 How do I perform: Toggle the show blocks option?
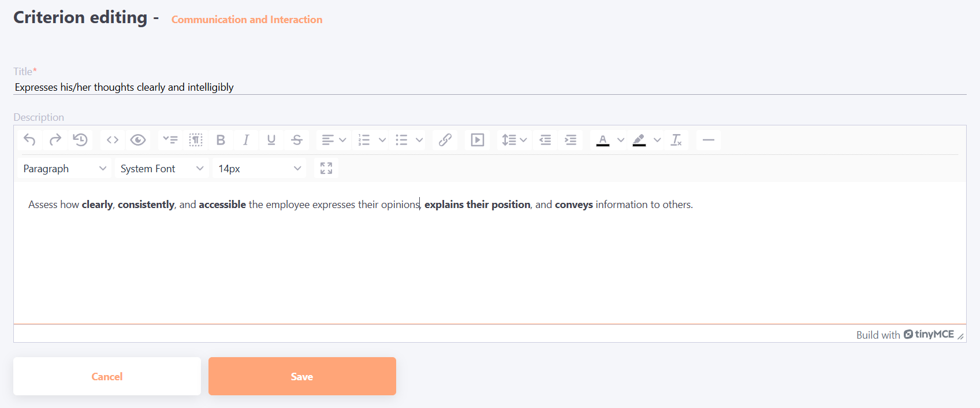(196, 140)
